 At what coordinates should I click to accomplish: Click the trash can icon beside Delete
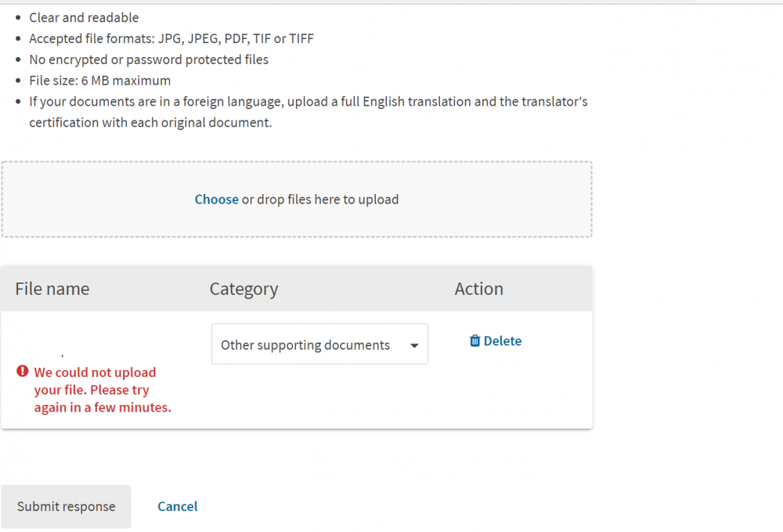pos(474,341)
